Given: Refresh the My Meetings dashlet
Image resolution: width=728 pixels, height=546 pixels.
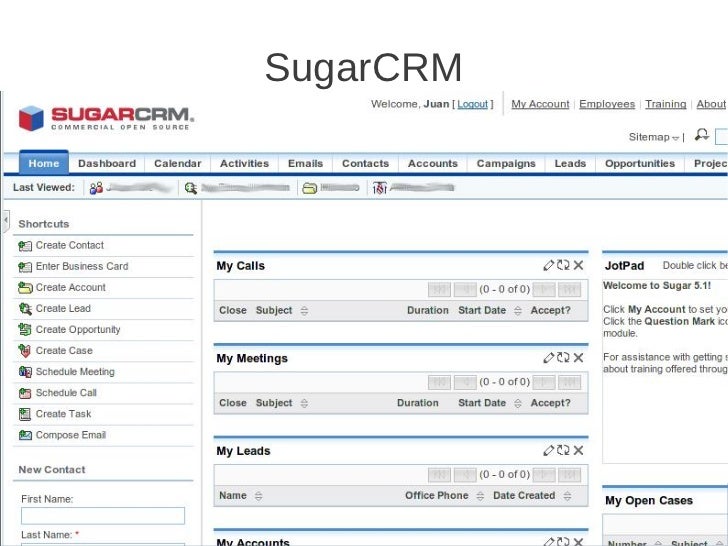Looking at the screenshot, I should coord(563,358).
